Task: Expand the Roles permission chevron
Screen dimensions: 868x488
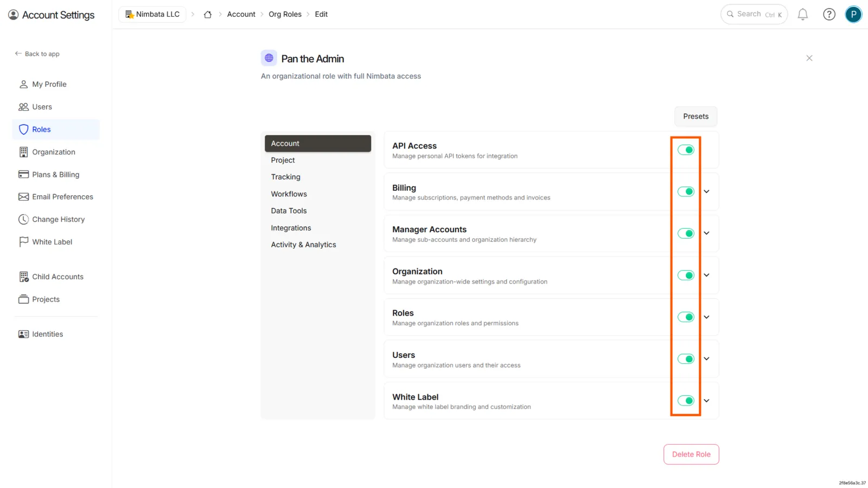Action: click(x=706, y=317)
